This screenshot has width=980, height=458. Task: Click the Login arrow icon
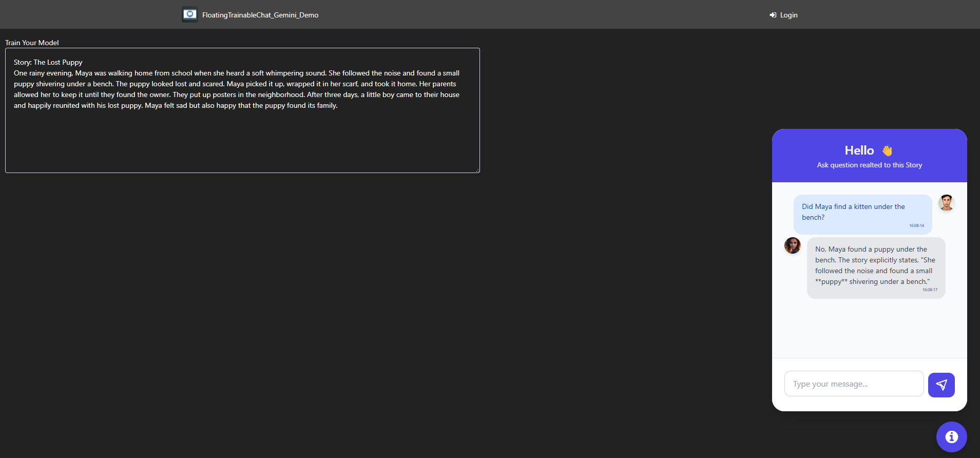click(773, 15)
